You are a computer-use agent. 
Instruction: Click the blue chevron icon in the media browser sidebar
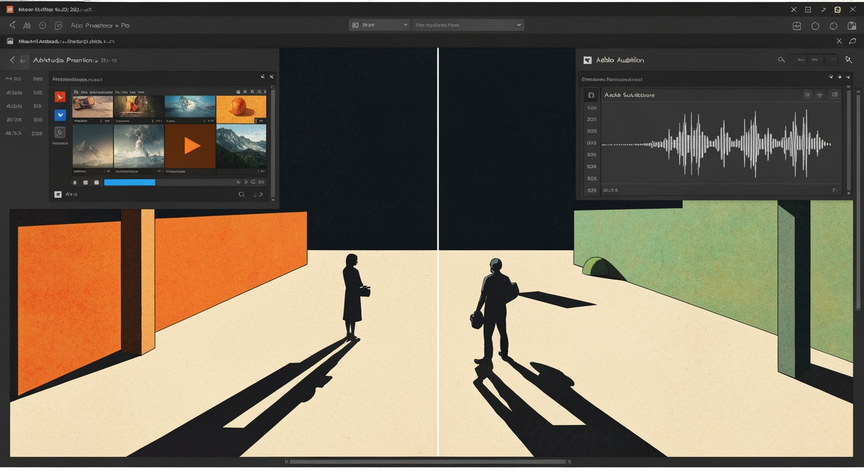point(60,115)
